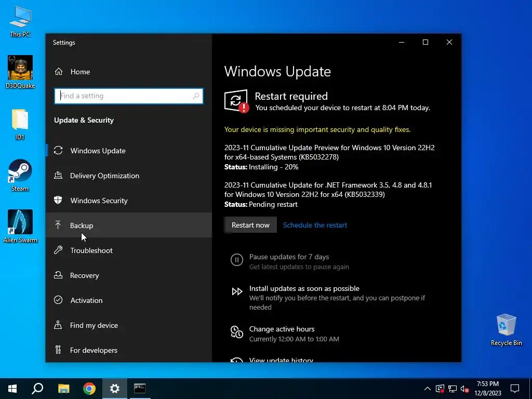
Task: Click the Windows Update restart tray icon
Action: [x=440, y=389]
